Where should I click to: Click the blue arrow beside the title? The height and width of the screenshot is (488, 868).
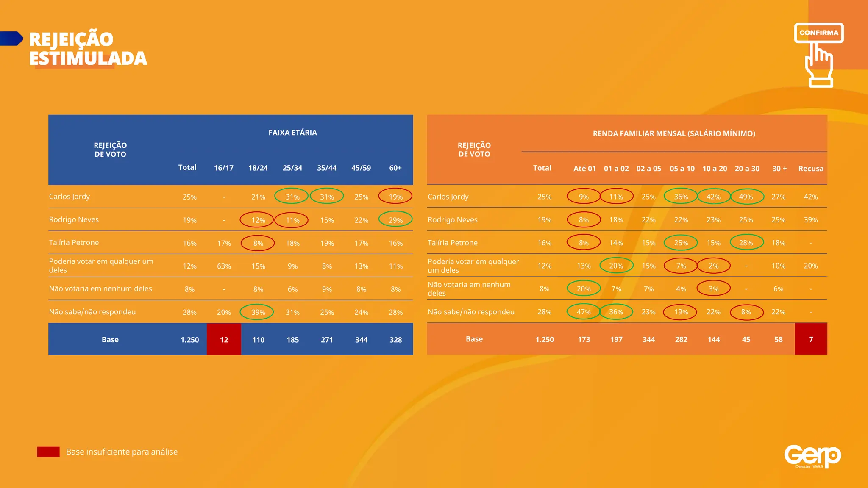[x=11, y=38]
